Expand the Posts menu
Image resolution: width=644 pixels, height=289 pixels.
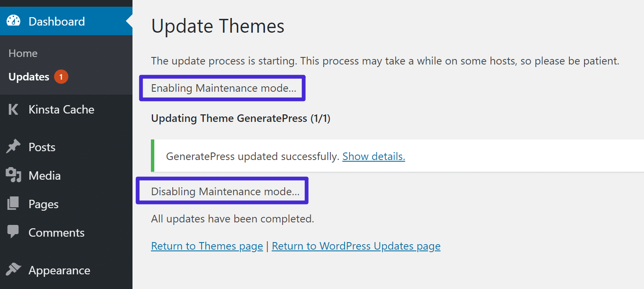point(42,147)
